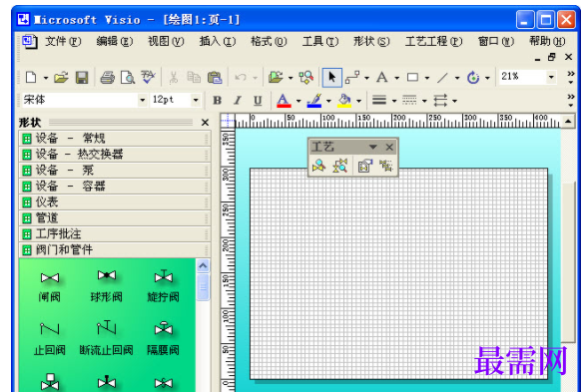Screen dimensions: 586x392
Task: Open the line pattern dropdown arrow
Action: (424, 101)
